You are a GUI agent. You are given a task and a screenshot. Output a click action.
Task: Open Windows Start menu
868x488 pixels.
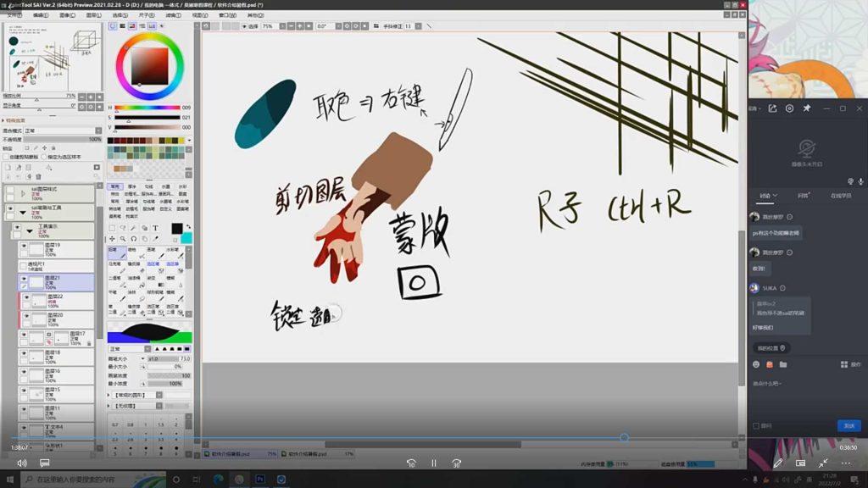9,480
